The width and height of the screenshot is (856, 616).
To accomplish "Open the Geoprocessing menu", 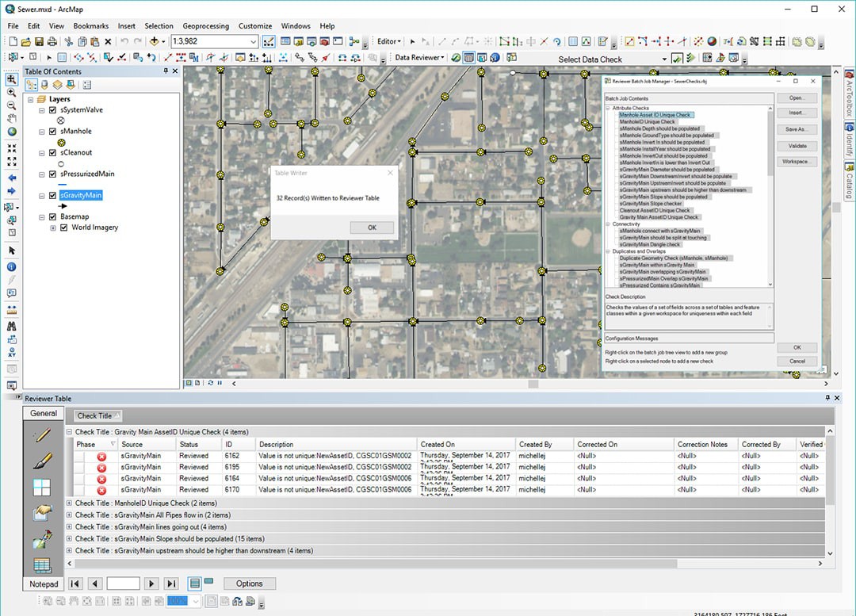I will [205, 26].
